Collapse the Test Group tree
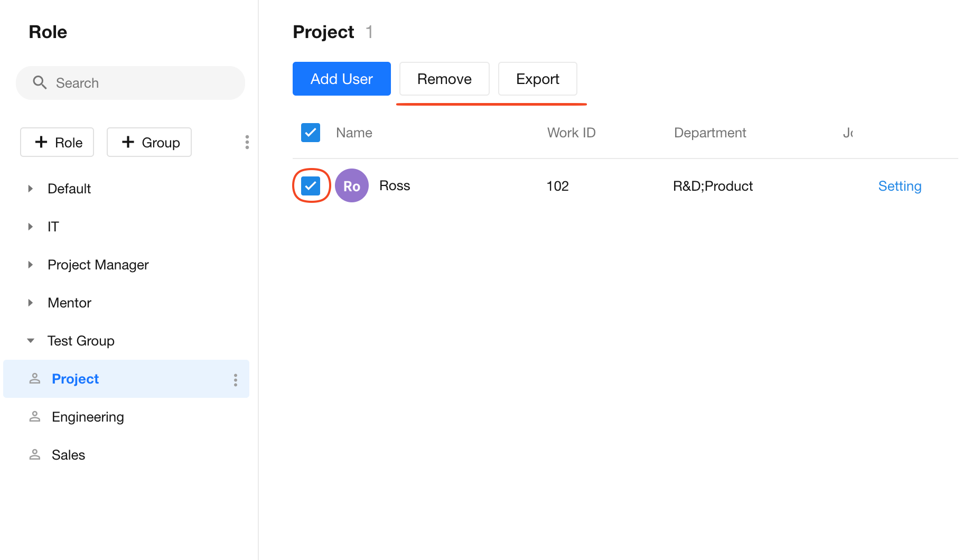The width and height of the screenshot is (972, 560). (x=31, y=341)
